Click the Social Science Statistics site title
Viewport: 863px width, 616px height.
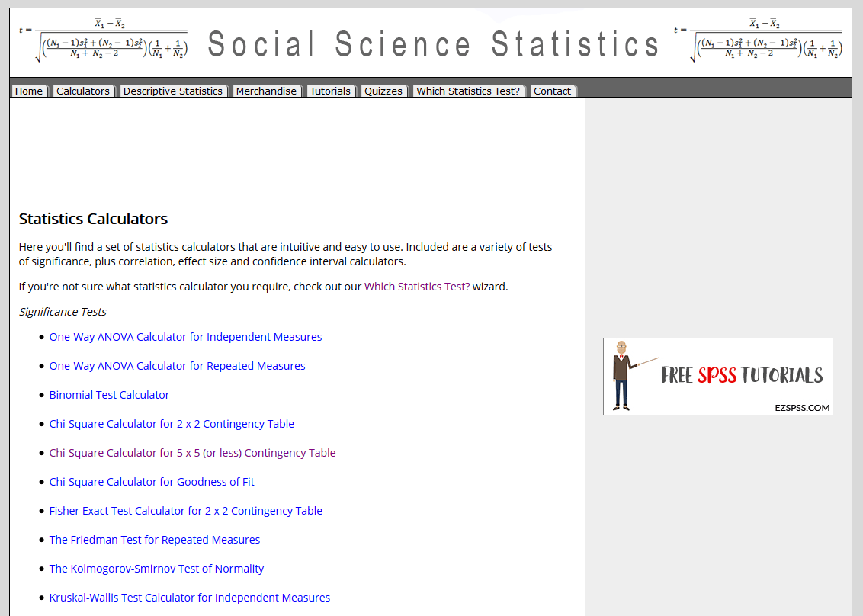click(433, 44)
